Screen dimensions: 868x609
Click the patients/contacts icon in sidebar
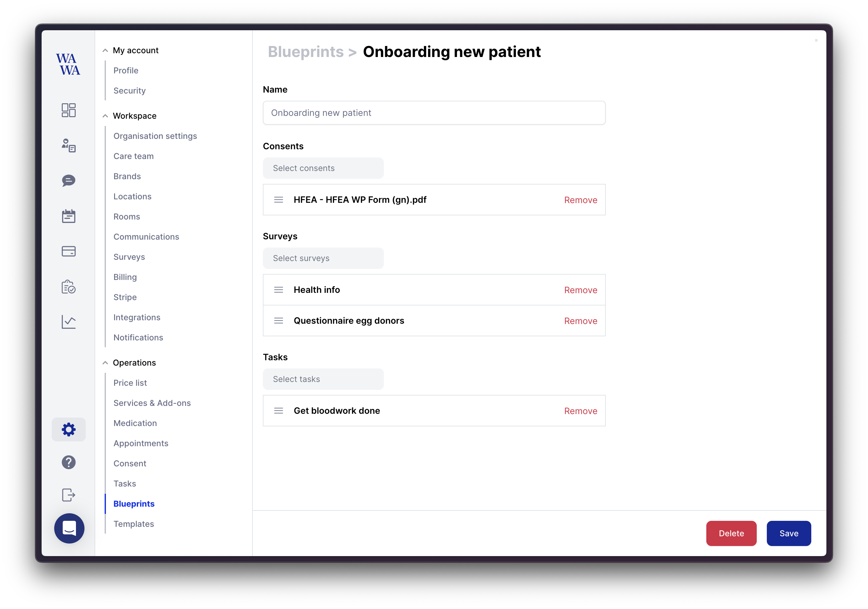click(69, 145)
